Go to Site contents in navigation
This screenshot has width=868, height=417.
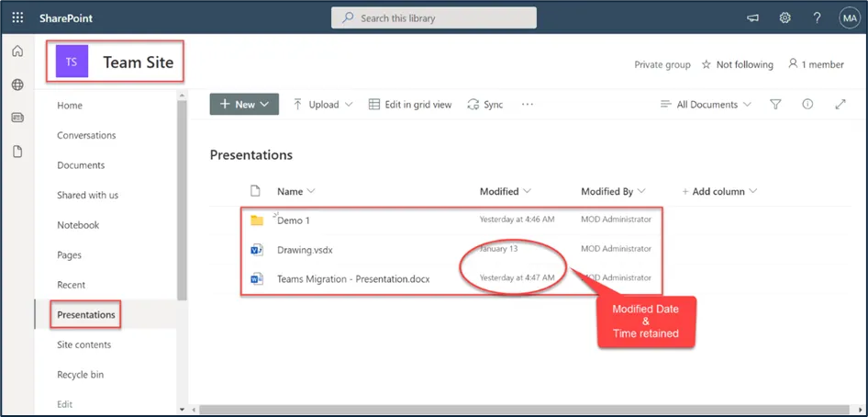83,344
